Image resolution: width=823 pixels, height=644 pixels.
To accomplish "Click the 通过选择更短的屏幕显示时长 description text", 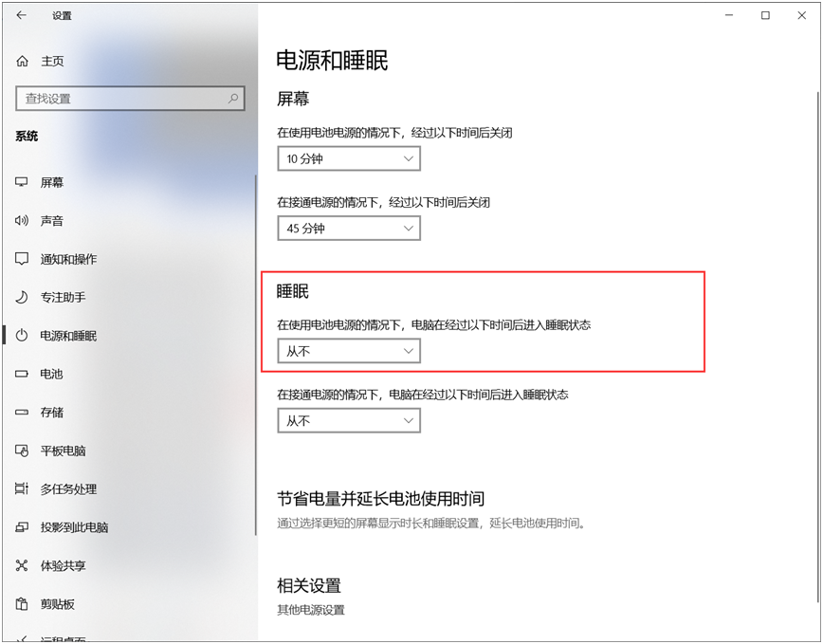I will coord(431,523).
